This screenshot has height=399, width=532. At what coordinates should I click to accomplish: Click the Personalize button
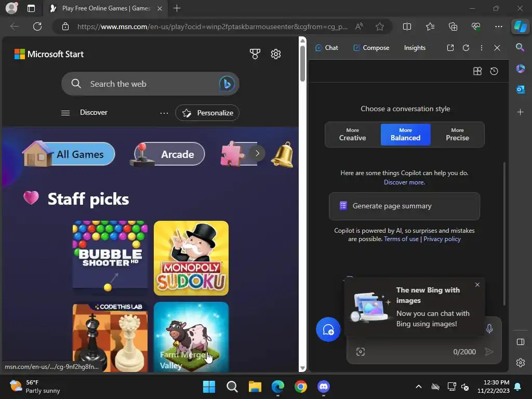click(207, 113)
